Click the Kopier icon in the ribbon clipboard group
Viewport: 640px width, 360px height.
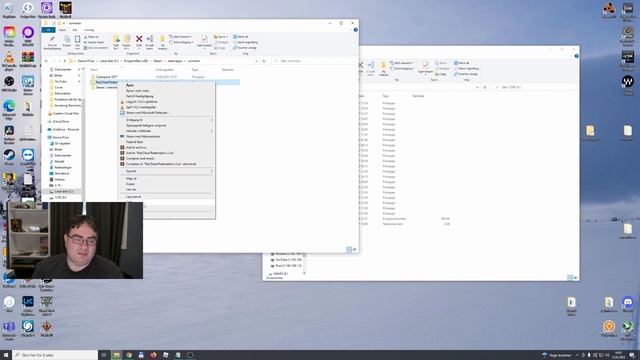pos(67,39)
